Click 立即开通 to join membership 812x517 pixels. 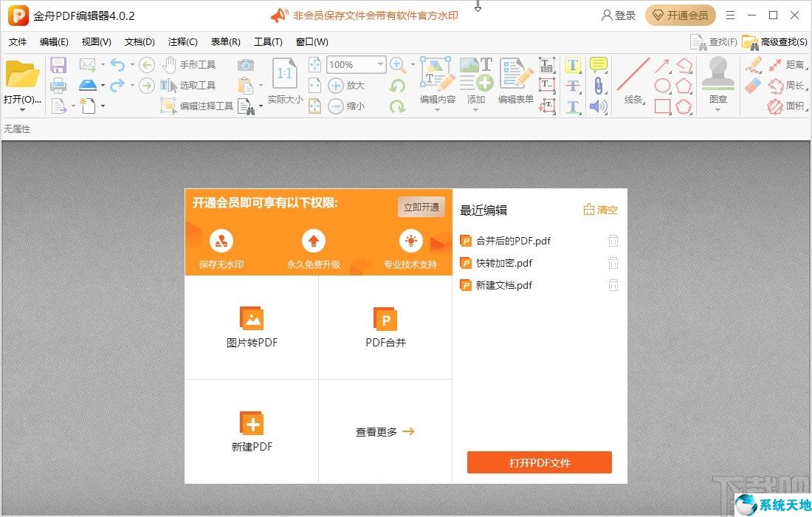pyautogui.click(x=421, y=207)
